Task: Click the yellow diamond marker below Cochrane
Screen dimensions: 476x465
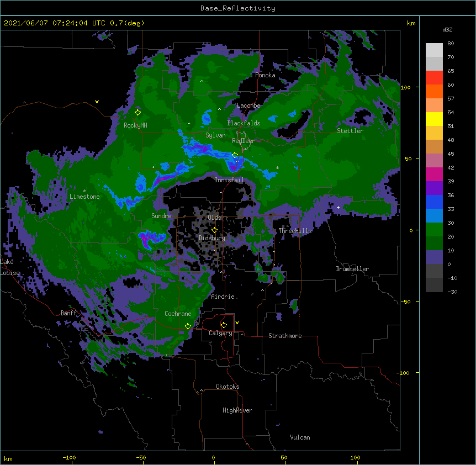Action: pos(188,326)
